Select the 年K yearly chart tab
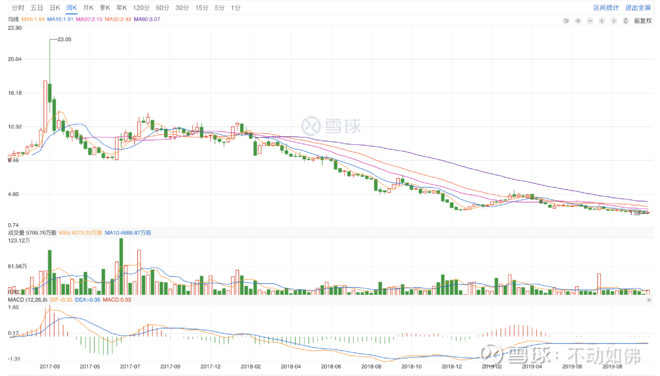Viewport: 660px width, 376px height. click(121, 8)
